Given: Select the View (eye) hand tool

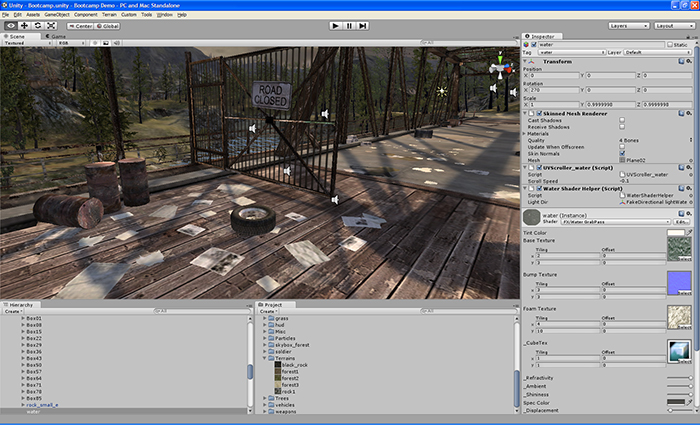Looking at the screenshot, I should 11,26.
